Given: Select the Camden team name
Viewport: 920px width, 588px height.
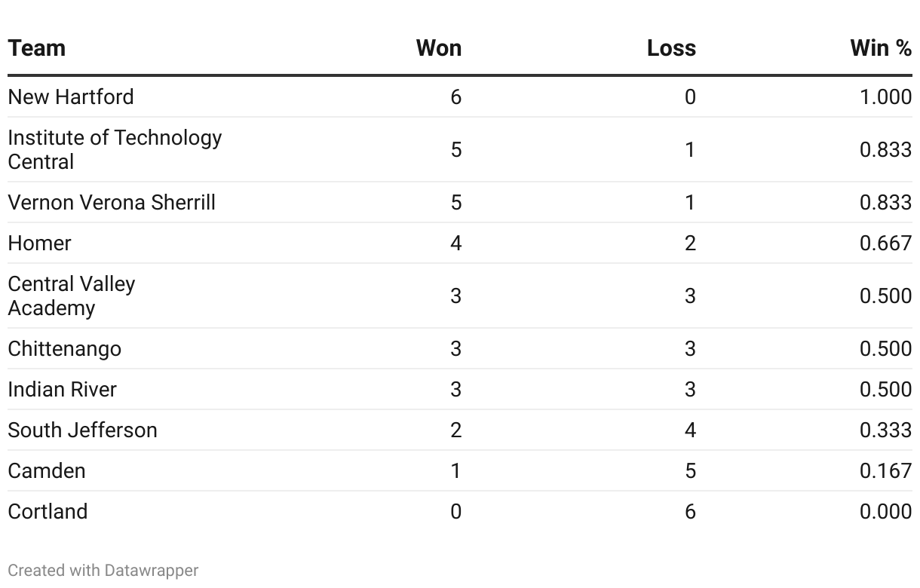Looking at the screenshot, I should pos(47,471).
